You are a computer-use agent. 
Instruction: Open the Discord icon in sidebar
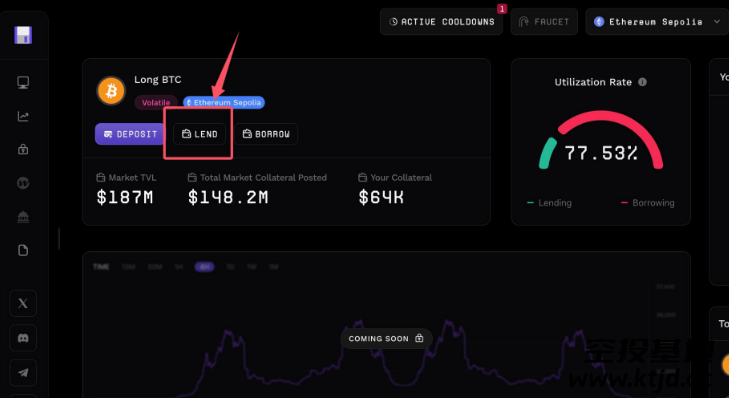pyautogui.click(x=23, y=338)
